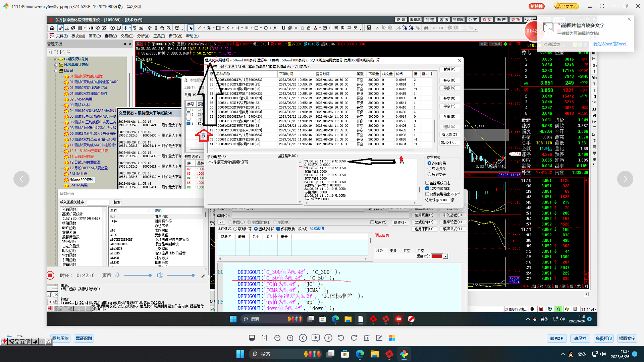The image size is (644, 362).
Task: Open Microsoft Edge from the Windows taskbar
Action: [360, 354]
